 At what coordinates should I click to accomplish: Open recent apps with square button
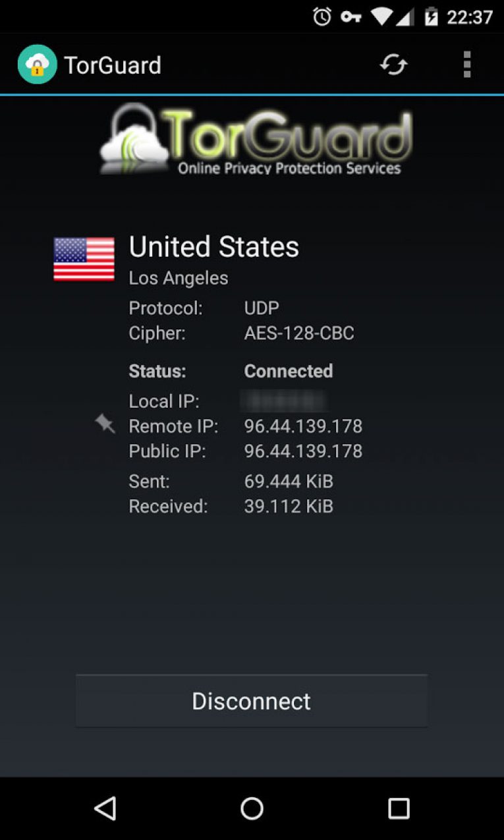point(399,808)
